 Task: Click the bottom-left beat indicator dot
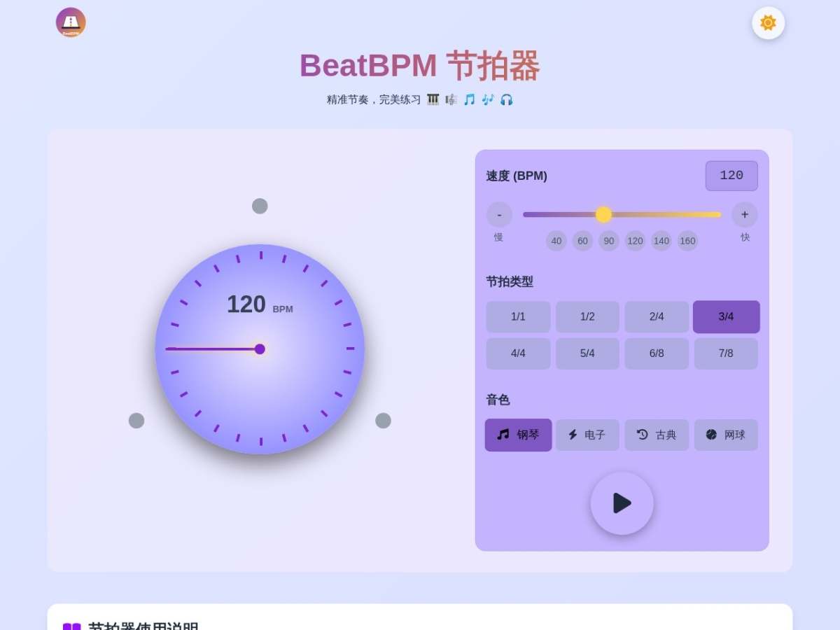136,421
